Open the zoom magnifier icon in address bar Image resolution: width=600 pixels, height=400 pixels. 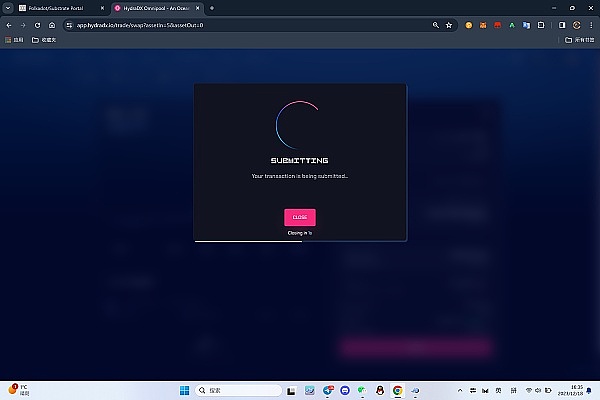(x=434, y=24)
